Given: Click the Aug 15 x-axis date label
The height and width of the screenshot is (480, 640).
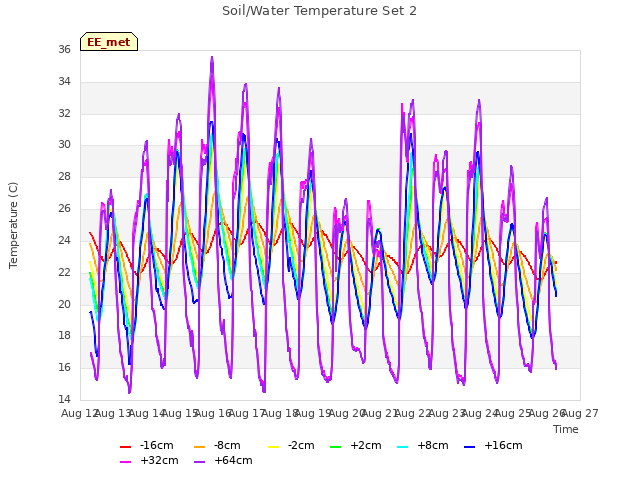Looking at the screenshot, I should [180, 413].
